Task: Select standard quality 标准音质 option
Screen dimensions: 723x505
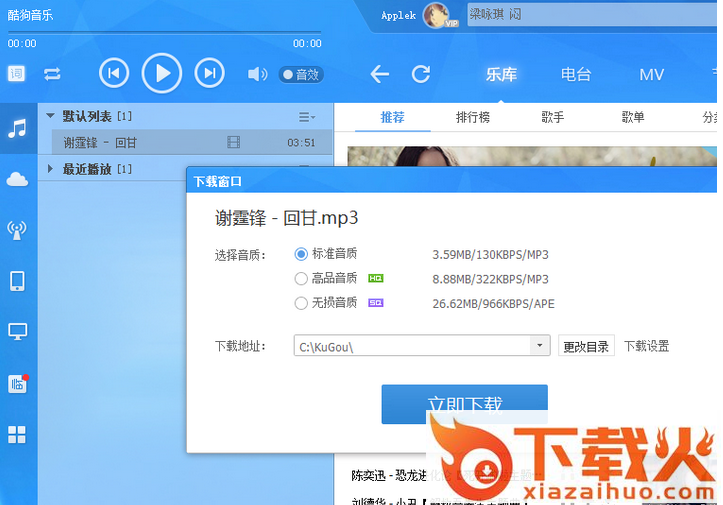Action: [x=302, y=254]
